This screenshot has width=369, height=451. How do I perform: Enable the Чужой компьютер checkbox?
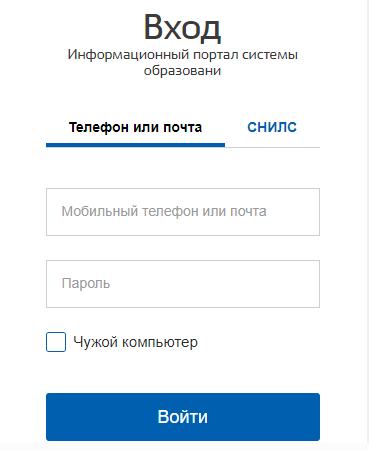point(56,342)
